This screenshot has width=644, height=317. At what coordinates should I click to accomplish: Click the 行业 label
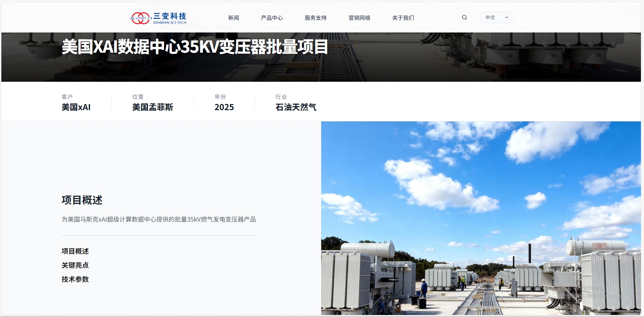pos(281,97)
